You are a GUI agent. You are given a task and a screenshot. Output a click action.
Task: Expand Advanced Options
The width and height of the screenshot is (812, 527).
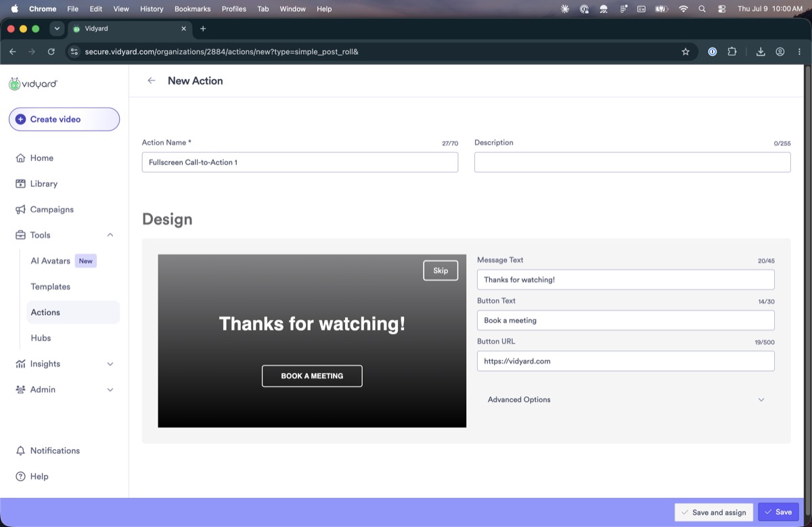coord(626,399)
